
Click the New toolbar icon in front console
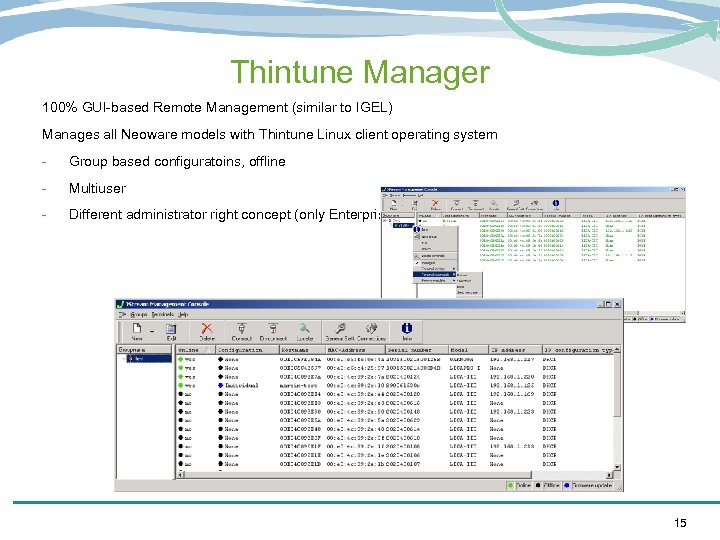click(x=136, y=328)
